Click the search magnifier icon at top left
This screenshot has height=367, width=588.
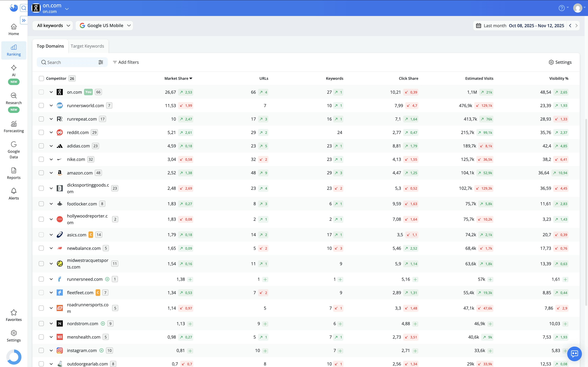tap(23, 8)
